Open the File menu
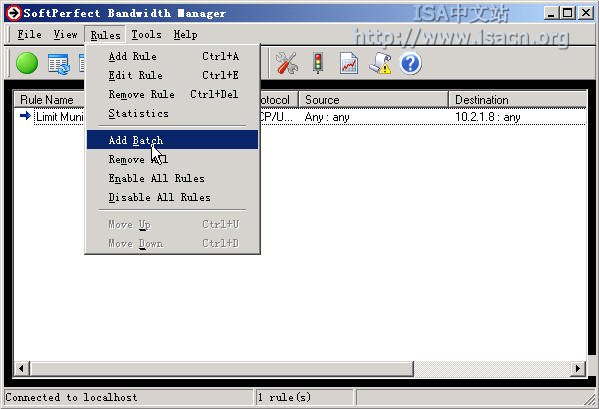 click(x=29, y=35)
